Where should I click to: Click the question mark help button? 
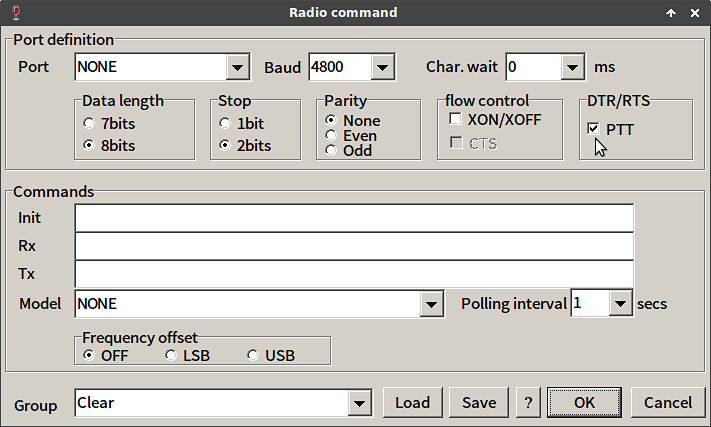(x=528, y=403)
